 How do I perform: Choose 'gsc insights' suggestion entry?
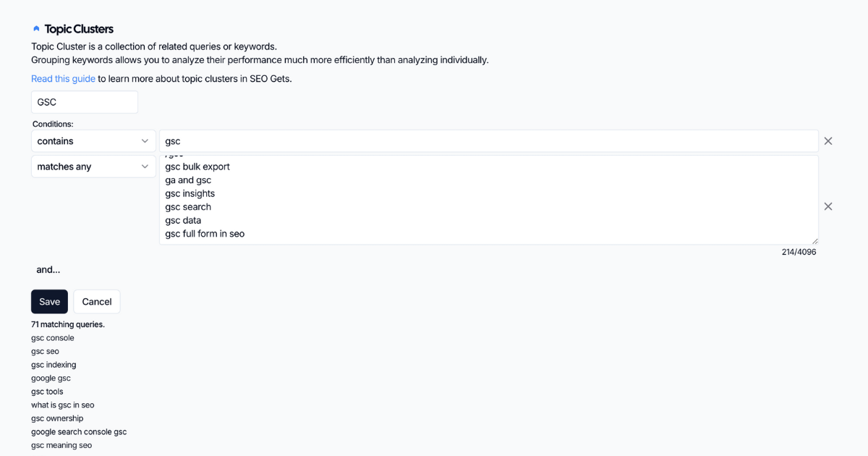(x=190, y=193)
